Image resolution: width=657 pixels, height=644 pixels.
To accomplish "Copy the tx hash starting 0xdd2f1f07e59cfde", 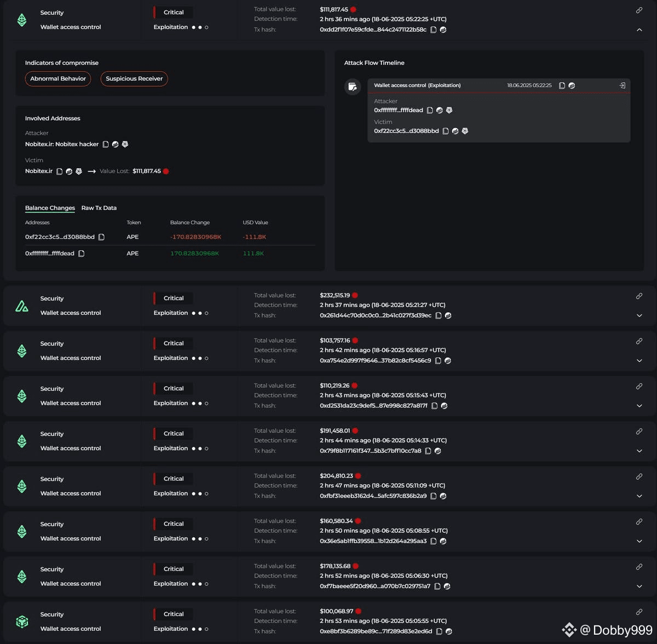I will pyautogui.click(x=433, y=30).
